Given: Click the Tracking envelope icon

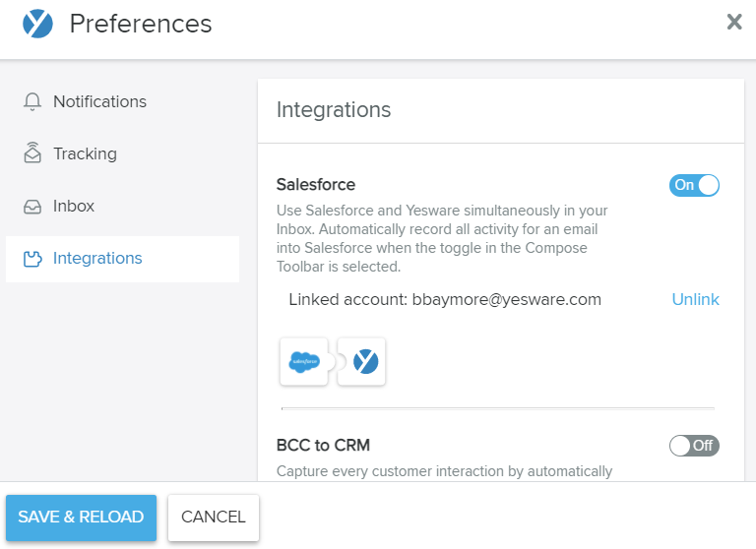Looking at the screenshot, I should pyautogui.click(x=33, y=154).
